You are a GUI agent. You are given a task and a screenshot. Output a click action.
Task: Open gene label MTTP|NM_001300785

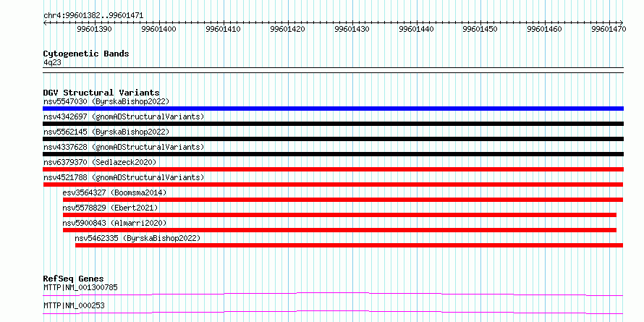[x=80, y=287]
